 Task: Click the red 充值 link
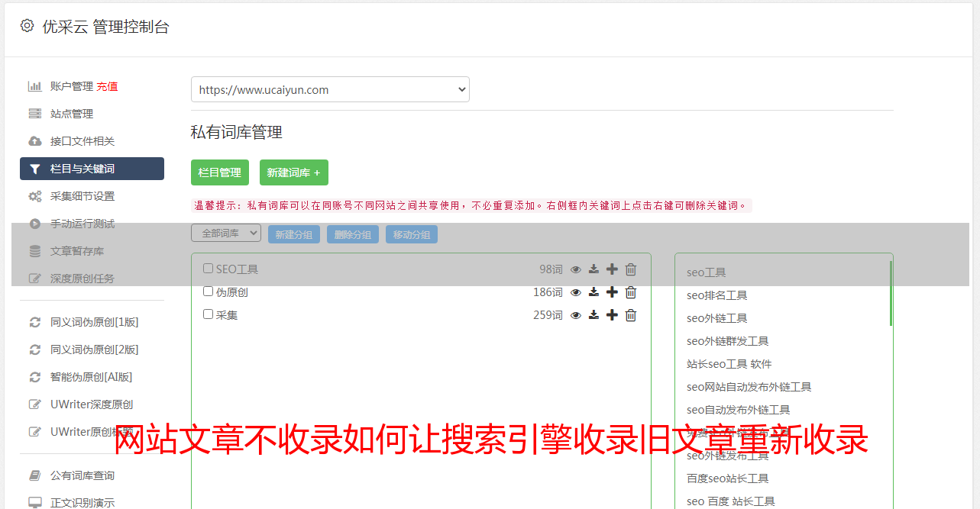point(107,86)
